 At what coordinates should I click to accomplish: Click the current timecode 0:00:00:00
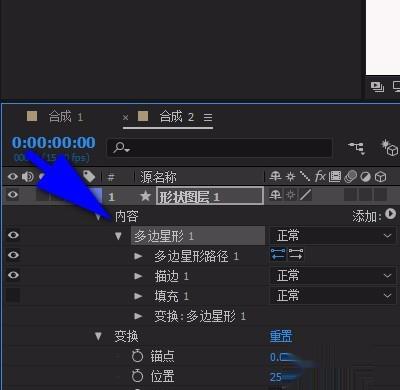[54, 143]
